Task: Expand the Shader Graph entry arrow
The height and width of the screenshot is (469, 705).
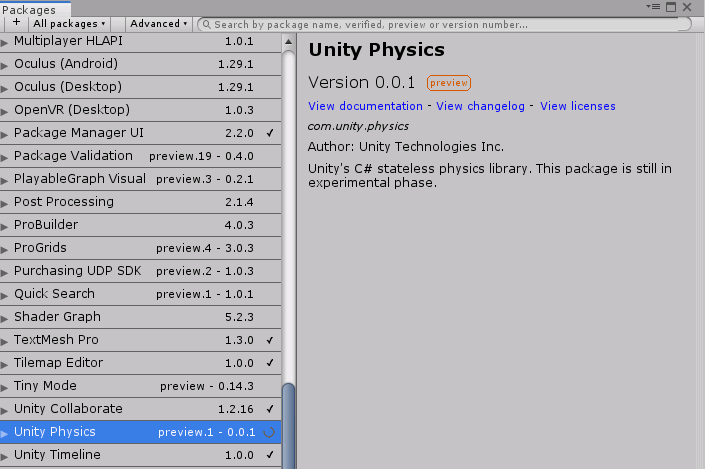Action: click(4, 319)
